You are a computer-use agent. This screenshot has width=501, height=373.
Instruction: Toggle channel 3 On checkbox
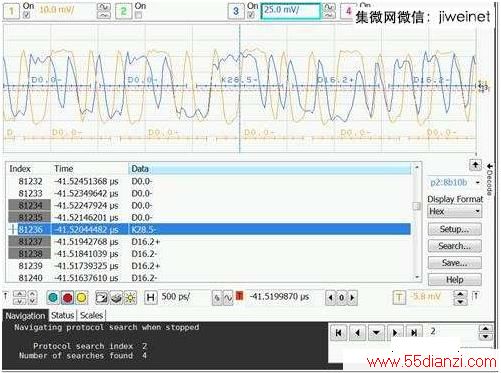coord(251,15)
